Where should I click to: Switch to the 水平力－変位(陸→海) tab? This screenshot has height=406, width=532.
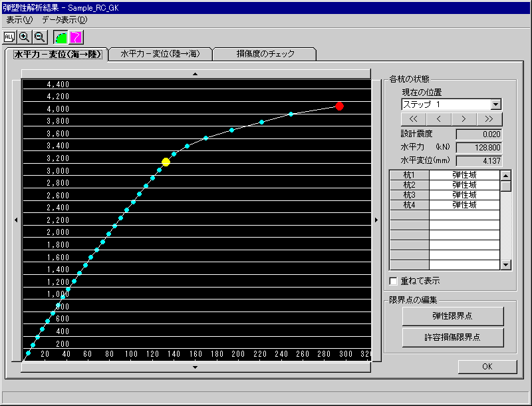[161, 53]
